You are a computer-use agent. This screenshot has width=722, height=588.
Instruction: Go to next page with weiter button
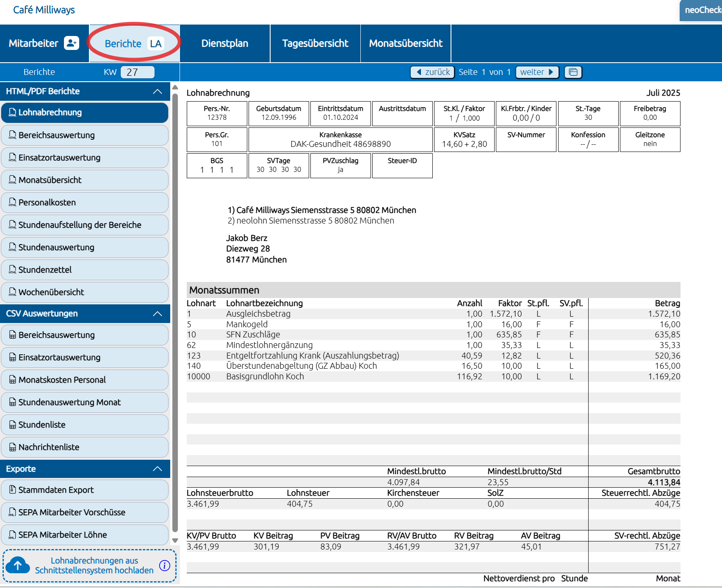(537, 72)
